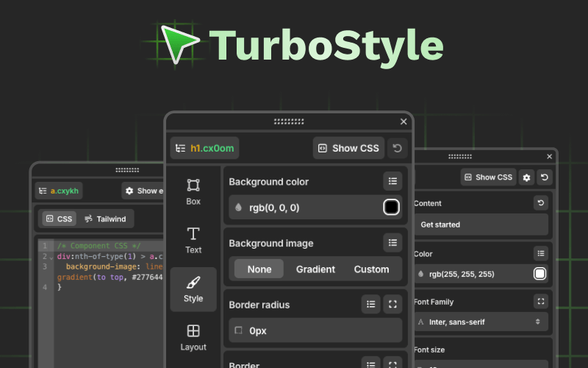Click undo icon in right panel header

pyautogui.click(x=545, y=177)
